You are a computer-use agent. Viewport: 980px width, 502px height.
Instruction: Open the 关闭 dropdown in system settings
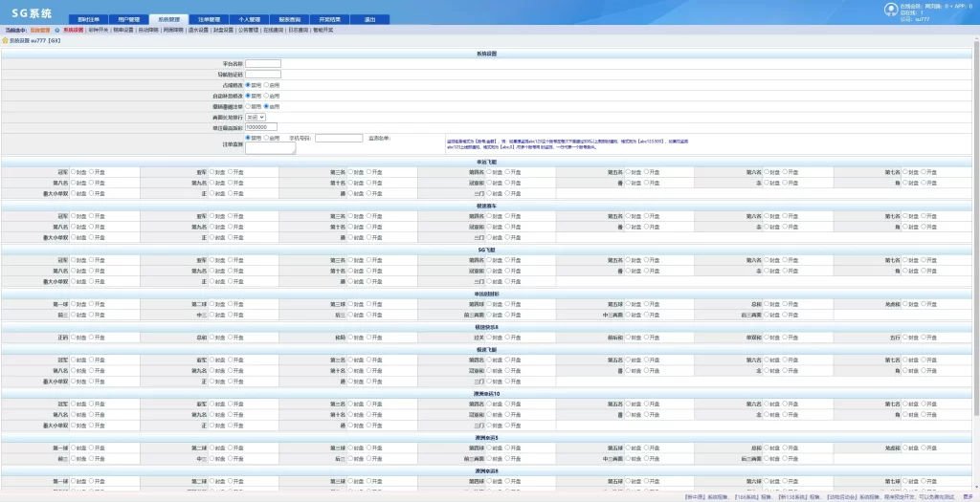pyautogui.click(x=256, y=117)
